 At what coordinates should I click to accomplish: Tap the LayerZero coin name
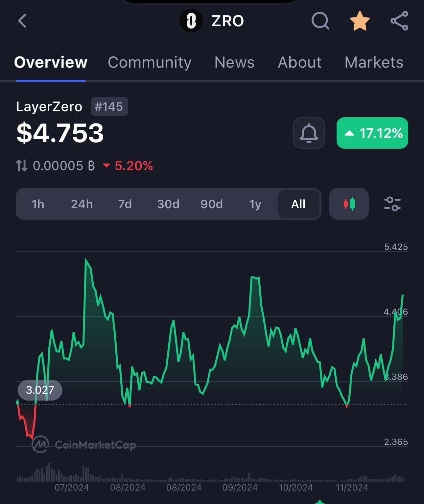pyautogui.click(x=49, y=107)
